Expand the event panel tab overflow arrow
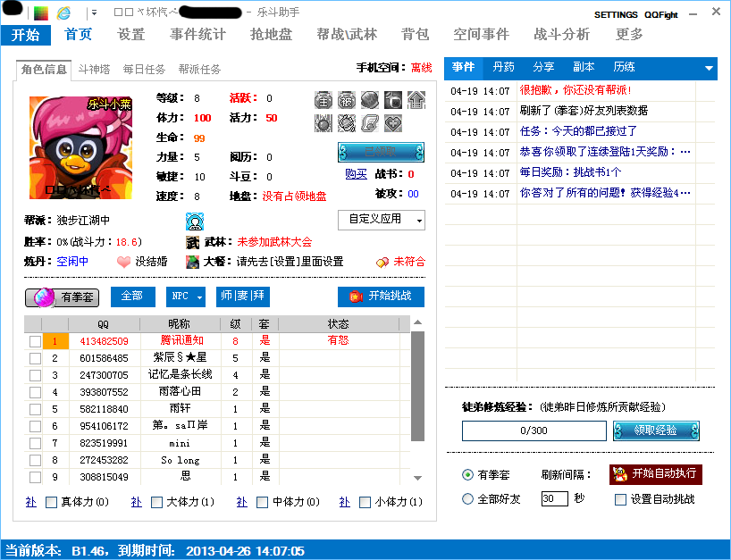731x560 pixels. [710, 69]
